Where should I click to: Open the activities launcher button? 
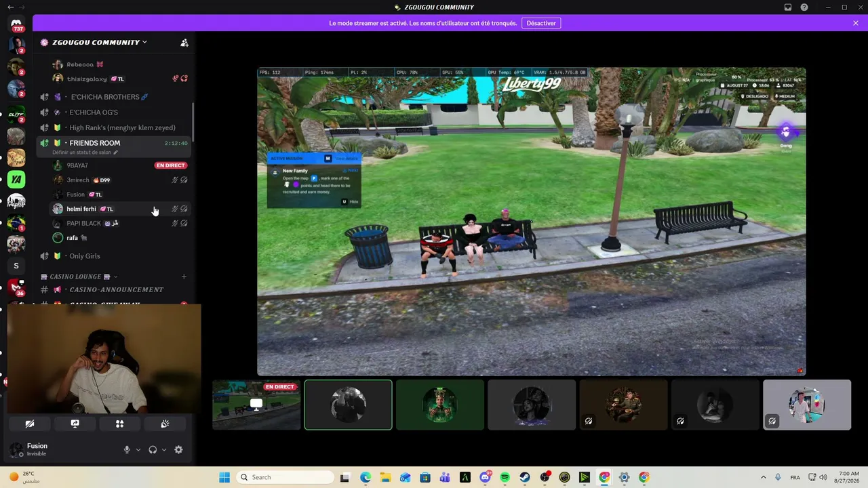pyautogui.click(x=119, y=424)
